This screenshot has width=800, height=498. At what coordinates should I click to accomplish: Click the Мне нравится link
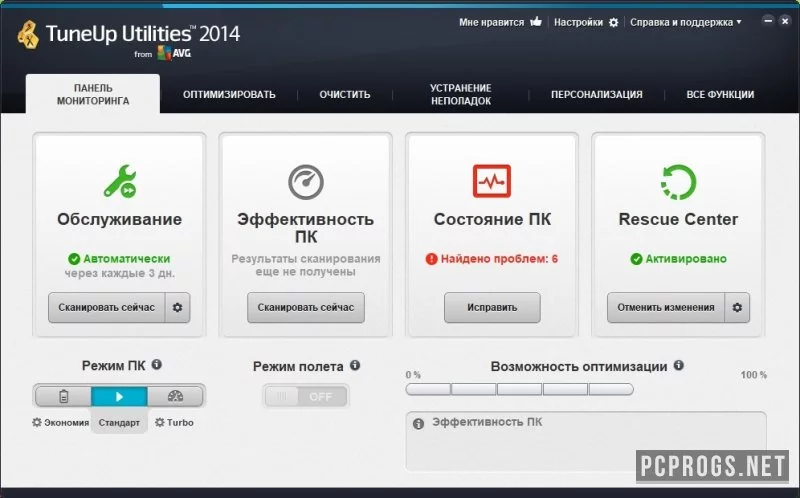491,22
